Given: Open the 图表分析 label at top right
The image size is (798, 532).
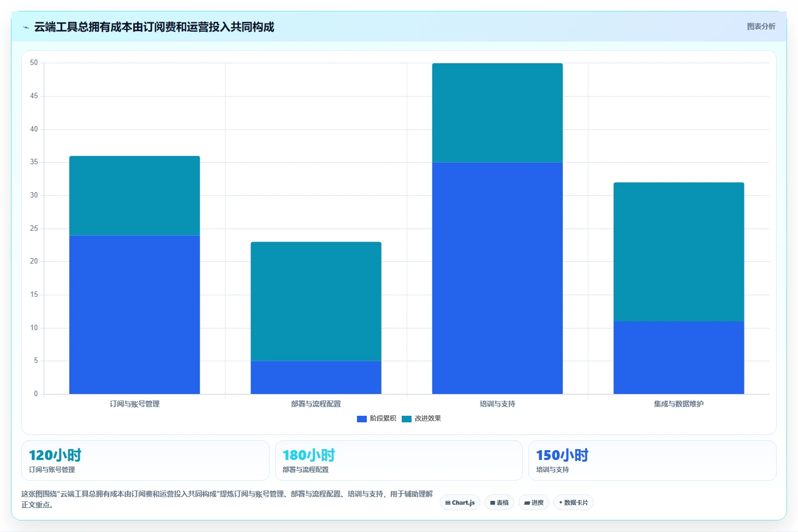Looking at the screenshot, I should pos(761,26).
